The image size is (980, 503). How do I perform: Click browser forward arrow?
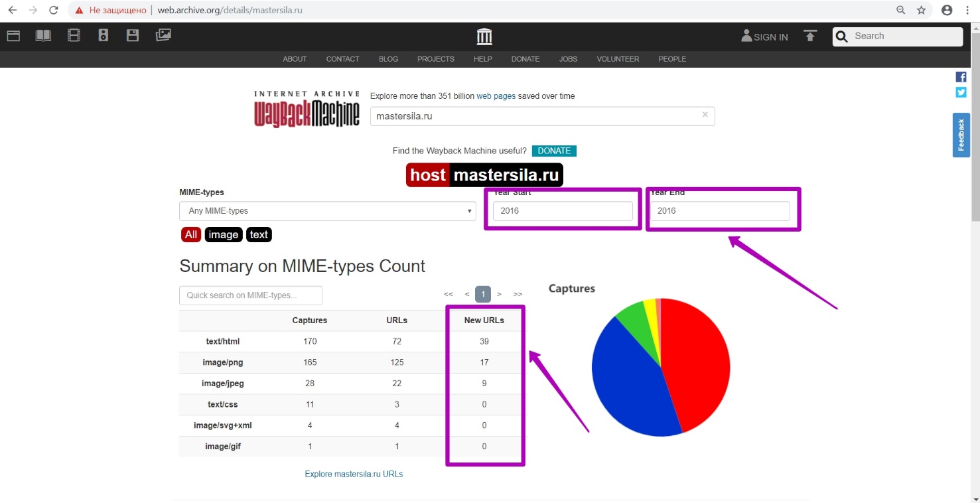click(33, 11)
